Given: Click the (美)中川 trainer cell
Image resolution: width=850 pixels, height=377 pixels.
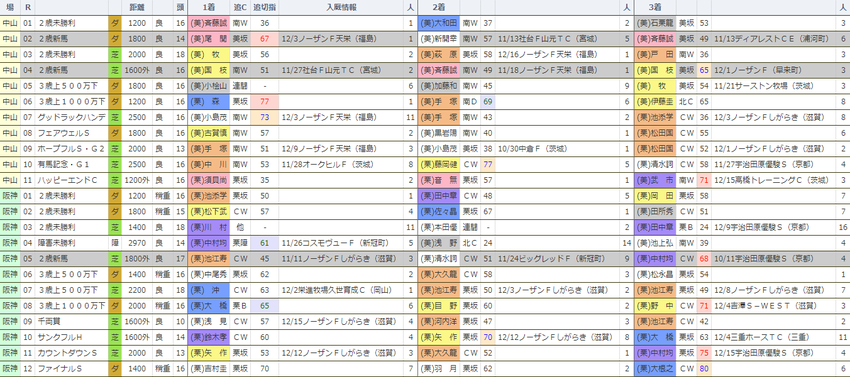Looking at the screenshot, I should tap(209, 164).
